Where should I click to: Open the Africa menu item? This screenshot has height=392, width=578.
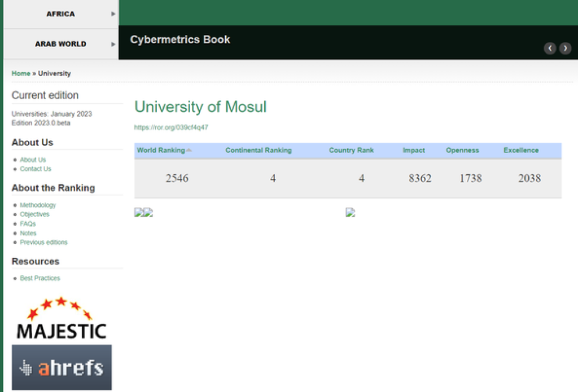coord(60,14)
